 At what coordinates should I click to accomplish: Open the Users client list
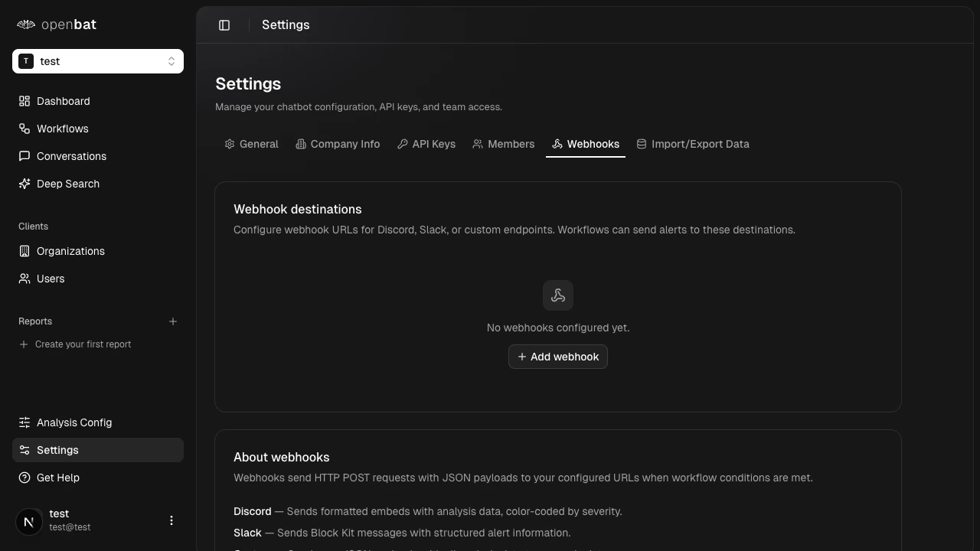pyautogui.click(x=51, y=279)
